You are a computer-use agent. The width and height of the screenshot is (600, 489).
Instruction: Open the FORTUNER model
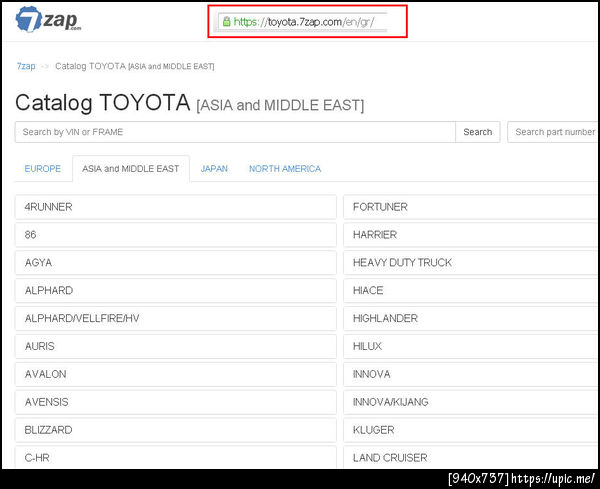pyautogui.click(x=471, y=207)
